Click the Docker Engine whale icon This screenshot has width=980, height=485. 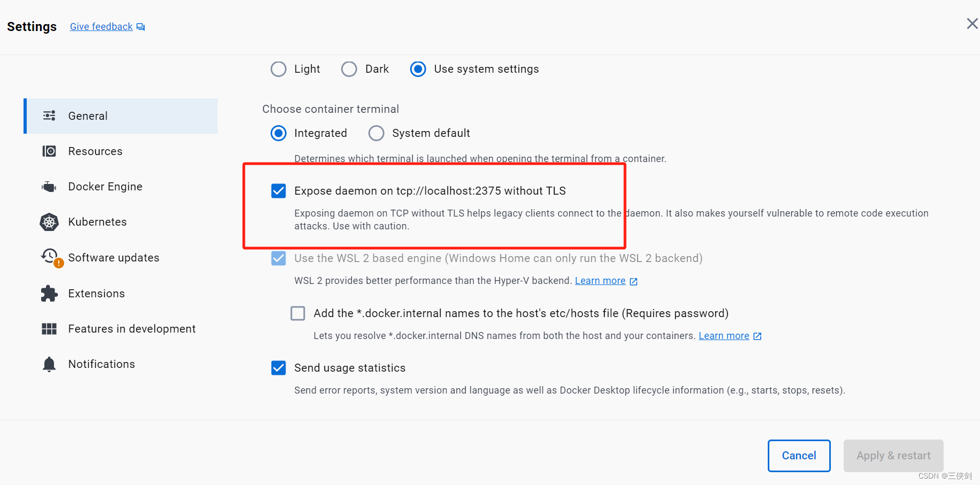pos(49,186)
